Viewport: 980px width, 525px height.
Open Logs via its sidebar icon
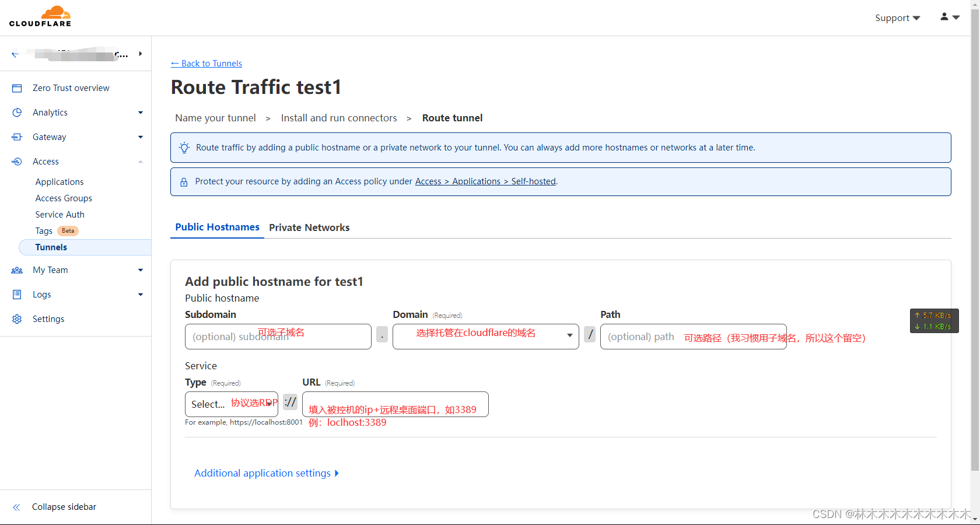[17, 294]
